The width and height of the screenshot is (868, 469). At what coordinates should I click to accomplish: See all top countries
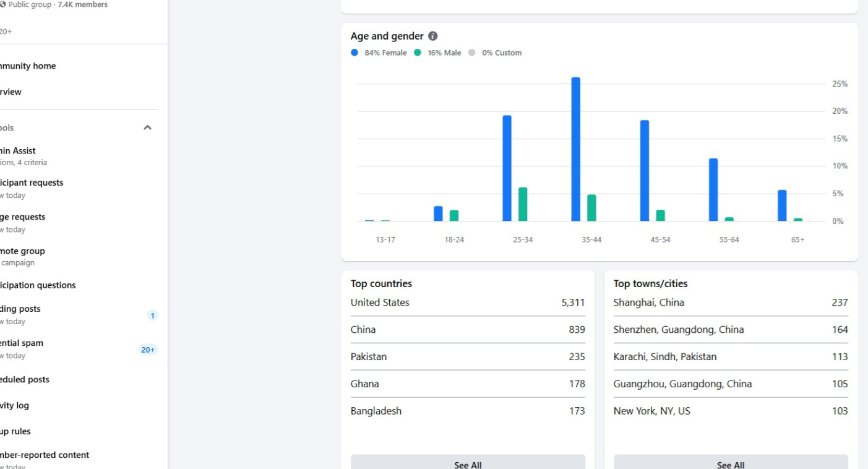pos(468,464)
